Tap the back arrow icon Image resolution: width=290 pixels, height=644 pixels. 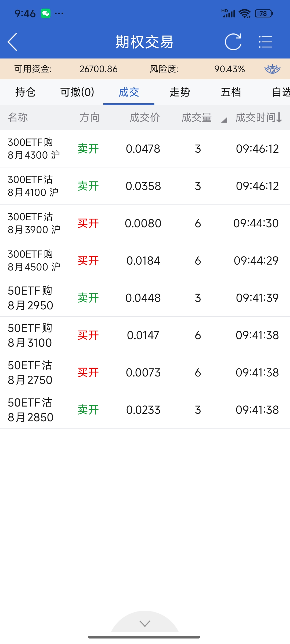pyautogui.click(x=13, y=42)
